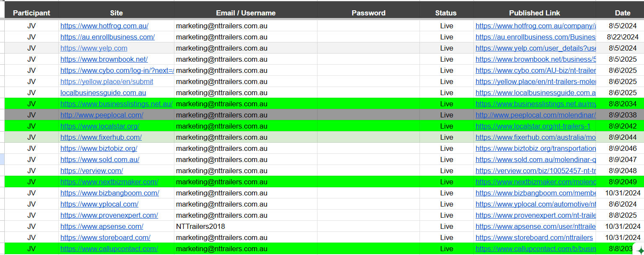Select the Status column header cell

[446, 13]
